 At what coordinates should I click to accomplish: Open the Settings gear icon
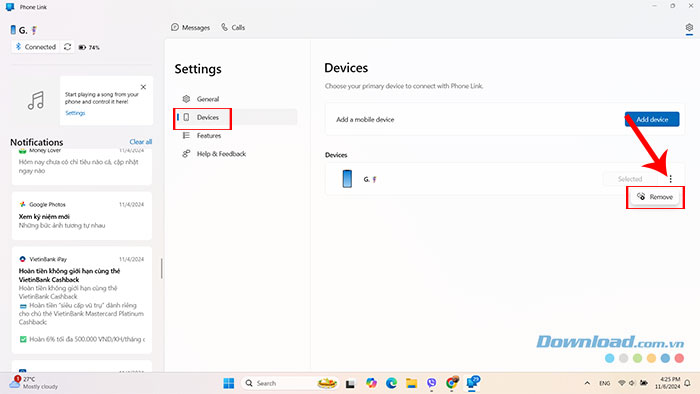click(x=689, y=28)
